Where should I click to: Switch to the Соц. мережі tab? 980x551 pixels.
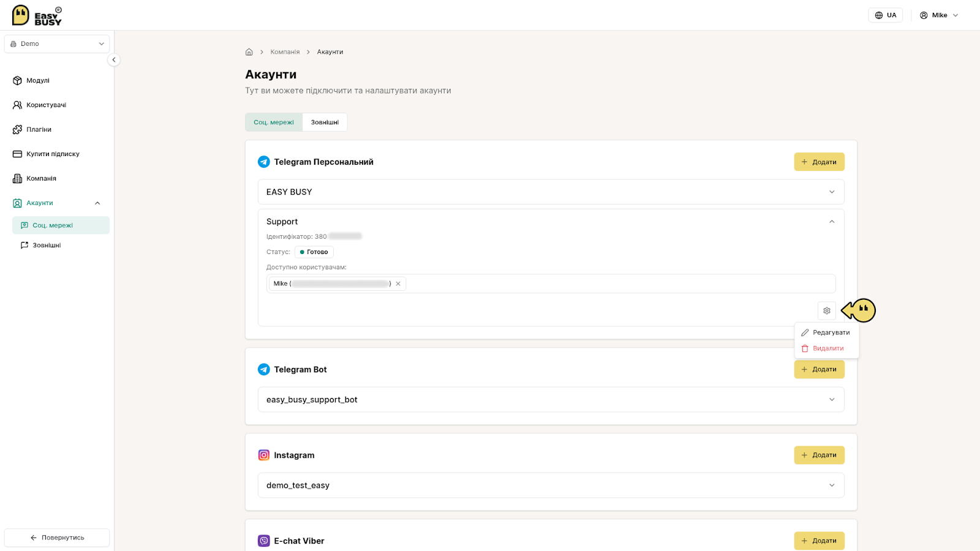[x=274, y=122]
